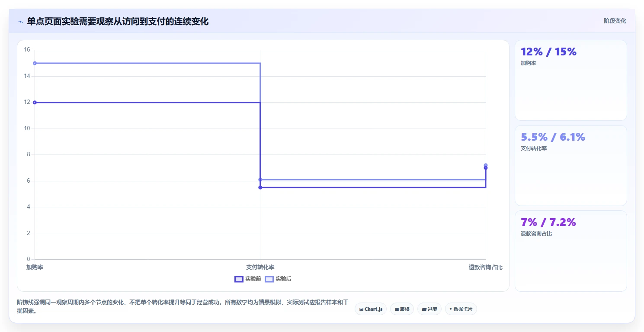Toggle the 实验后 legend series
The width and height of the screenshot is (644, 332).
tap(278, 279)
